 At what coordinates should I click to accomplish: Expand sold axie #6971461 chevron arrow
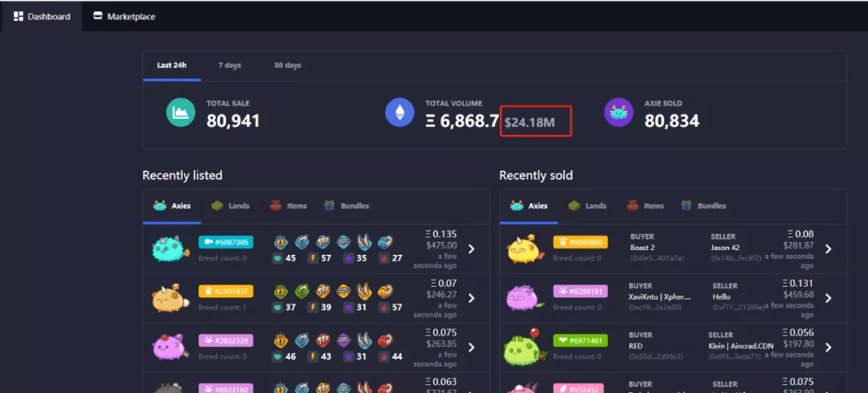pos(828,348)
